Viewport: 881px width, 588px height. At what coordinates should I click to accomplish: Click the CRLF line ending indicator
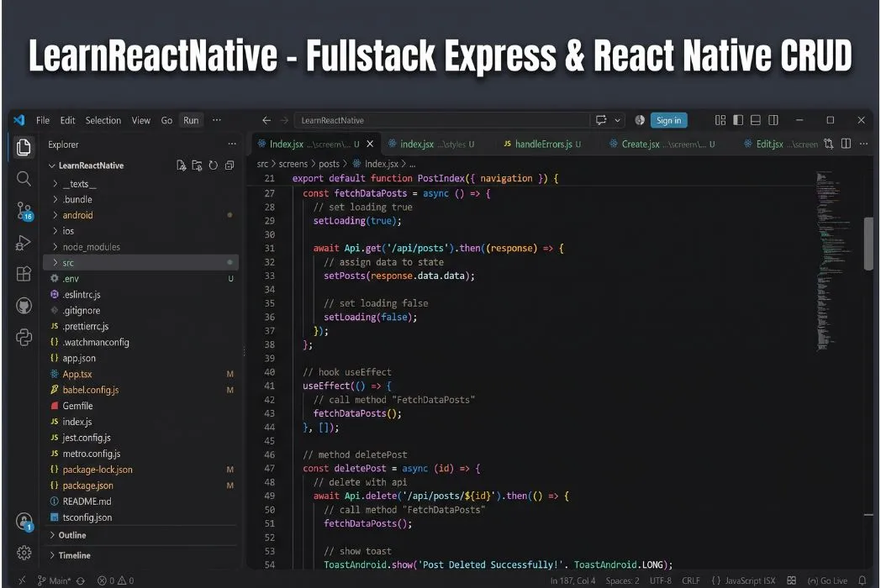690,580
